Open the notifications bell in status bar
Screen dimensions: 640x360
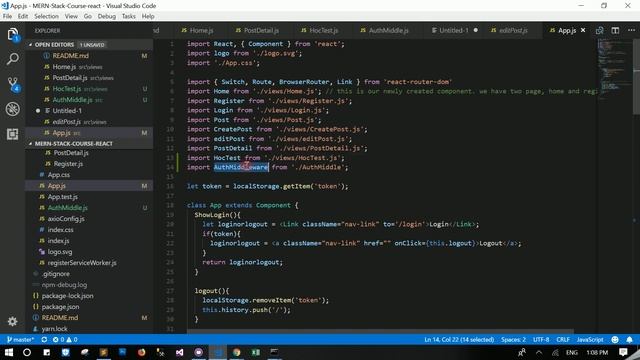tap(629, 340)
